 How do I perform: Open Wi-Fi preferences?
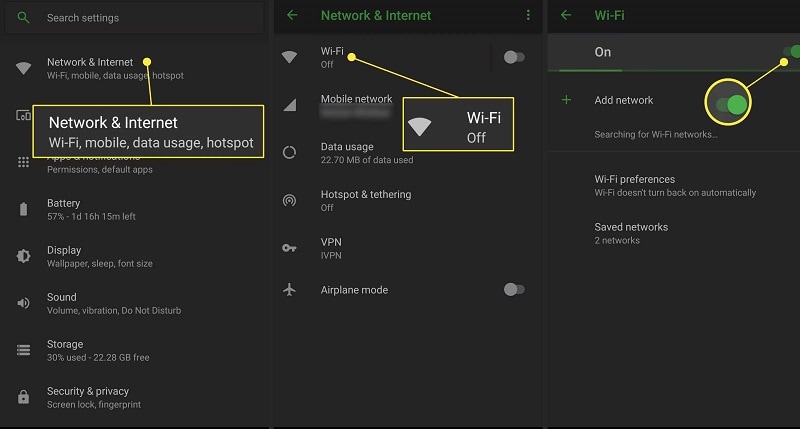pos(674,185)
